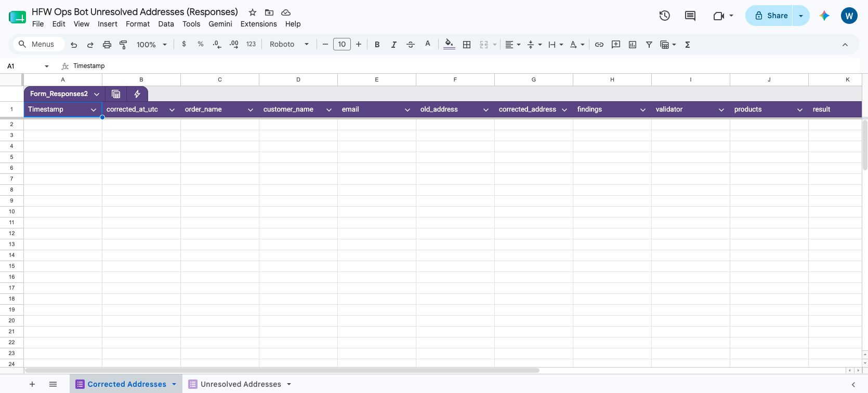Image resolution: width=868 pixels, height=393 pixels.
Task: Toggle strikethrough formatting
Action: (x=411, y=45)
